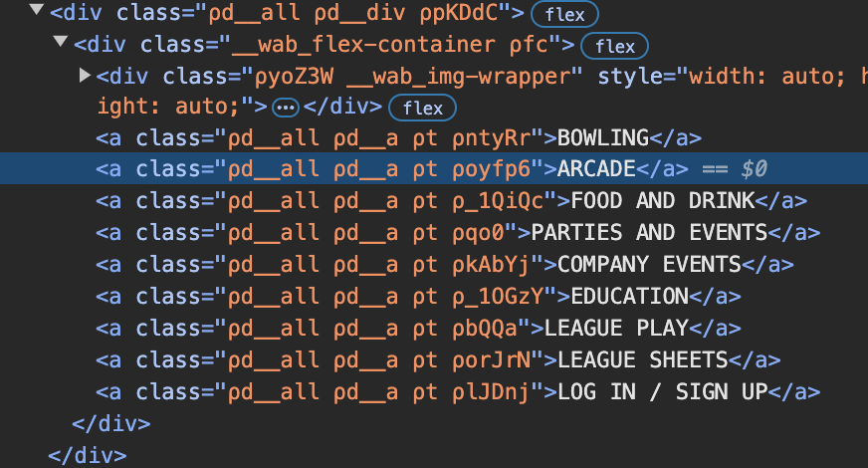The image size is (868, 468).
Task: Click flex badge on ρpKDdC div
Action: (565, 14)
